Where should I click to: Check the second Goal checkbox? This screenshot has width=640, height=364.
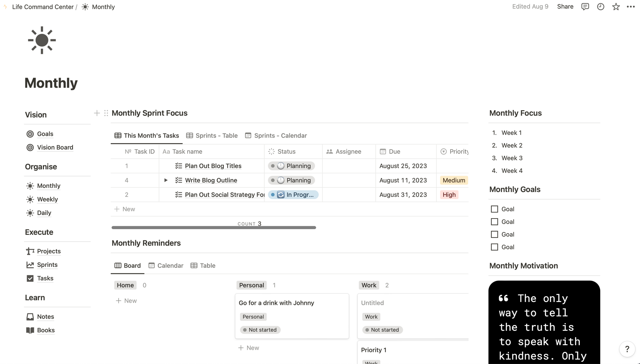[x=494, y=221]
